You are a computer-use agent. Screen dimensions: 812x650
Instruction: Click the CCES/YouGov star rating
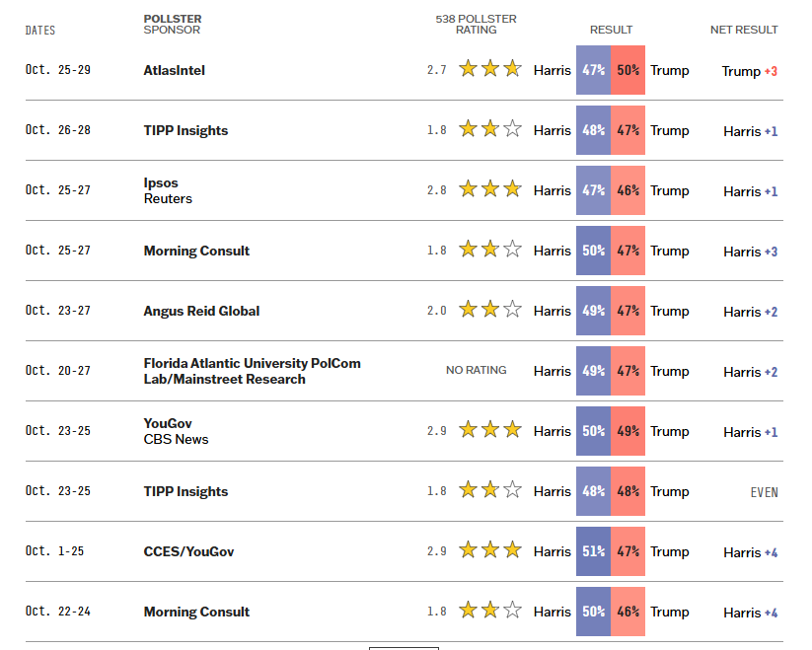coord(489,550)
